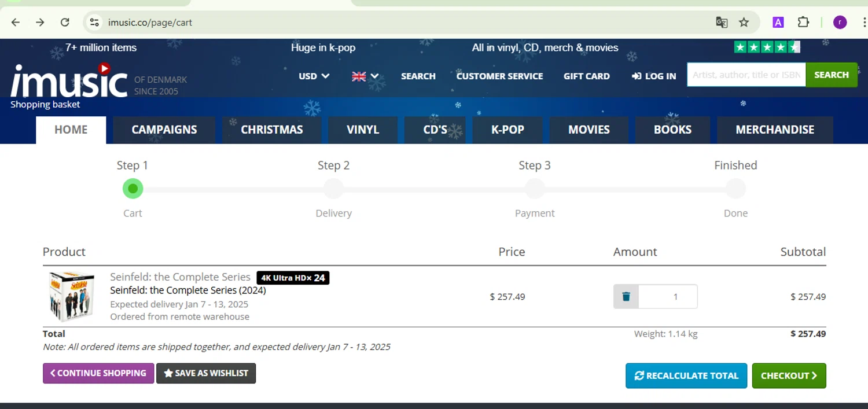868x409 pixels.
Task: Proceed with the CHECKOUT button
Action: point(789,375)
